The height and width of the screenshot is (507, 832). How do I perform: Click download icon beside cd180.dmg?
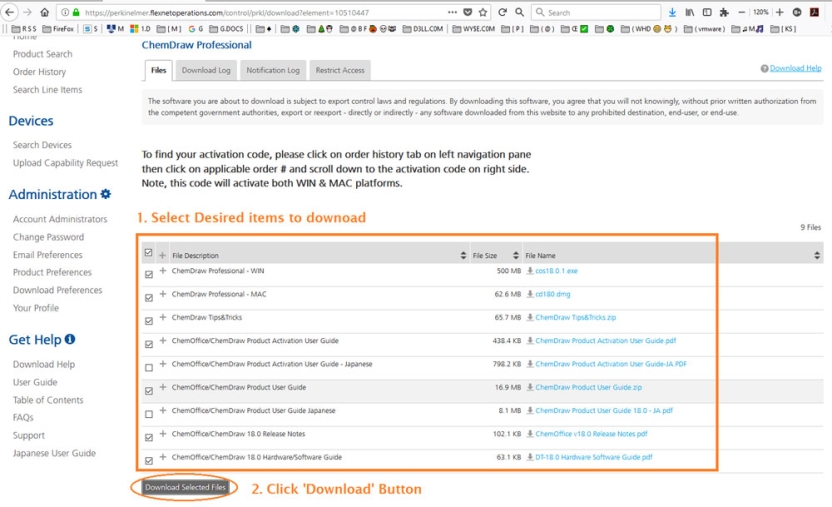click(x=530, y=294)
